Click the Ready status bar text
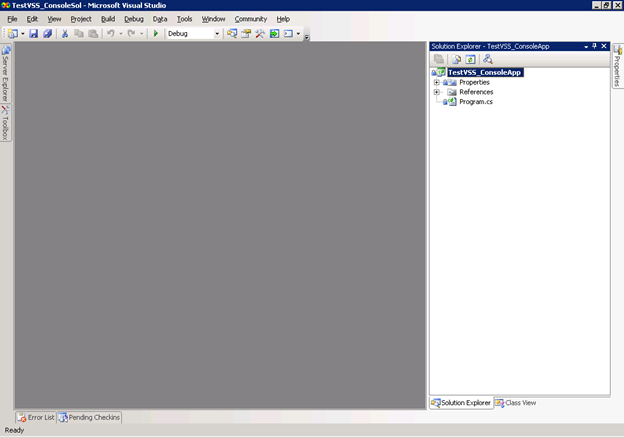The width and height of the screenshot is (624, 438). 14,430
